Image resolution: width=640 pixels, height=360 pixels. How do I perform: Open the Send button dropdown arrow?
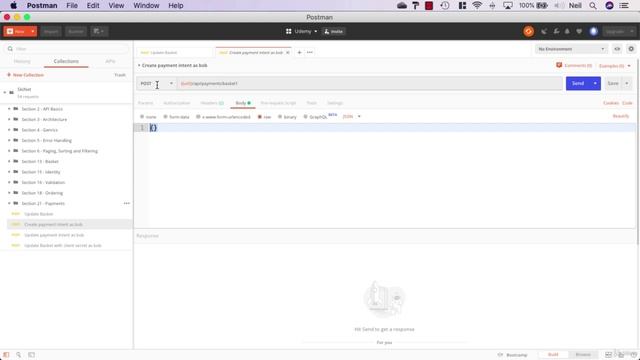click(596, 83)
